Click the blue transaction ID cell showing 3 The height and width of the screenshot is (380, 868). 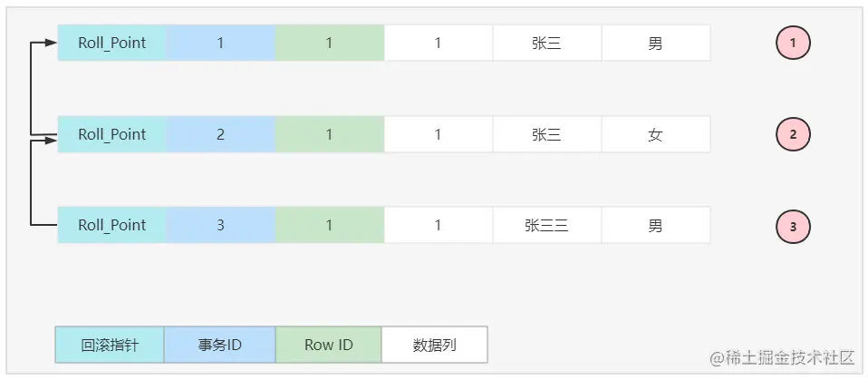click(220, 225)
